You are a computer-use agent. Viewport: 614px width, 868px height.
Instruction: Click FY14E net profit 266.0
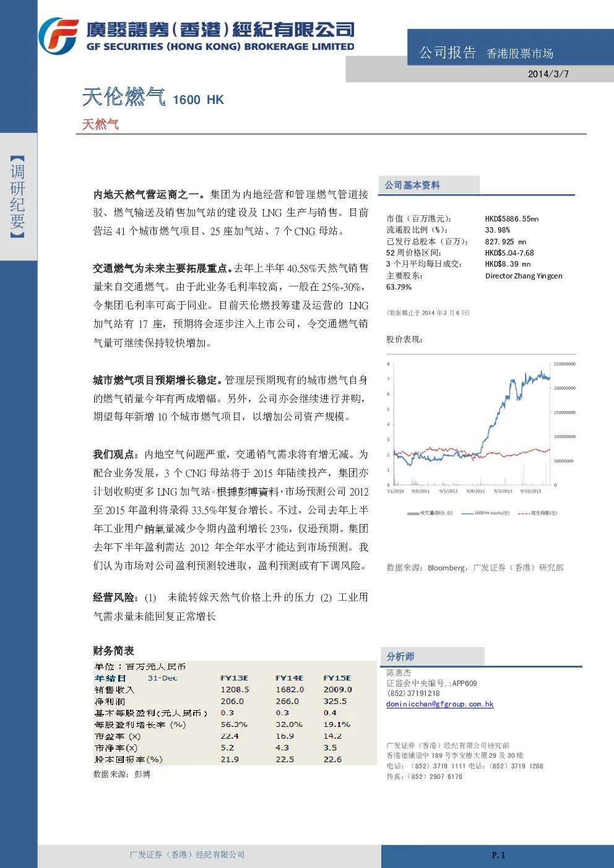coord(287,702)
